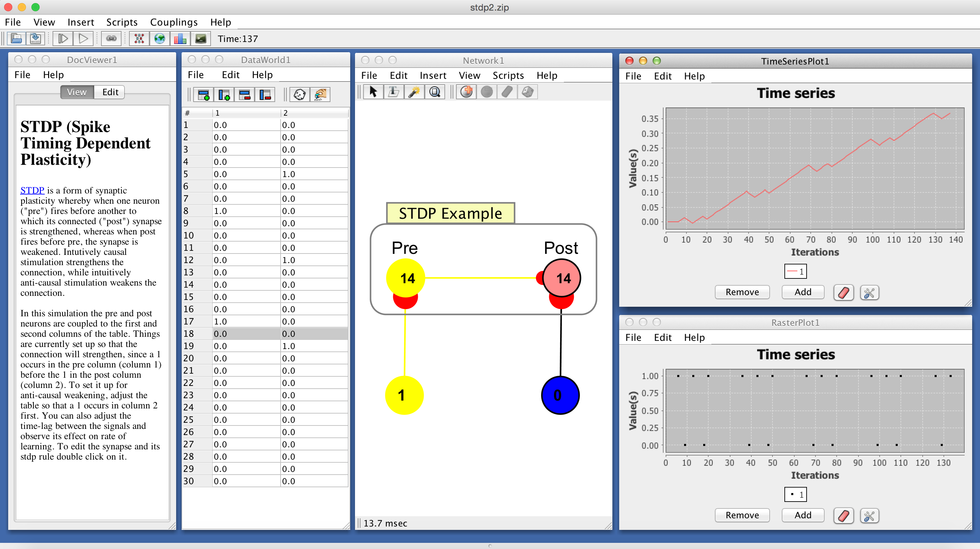Click the coupling manager link icon
Image resolution: width=980 pixels, height=549 pixels.
pyautogui.click(x=111, y=39)
